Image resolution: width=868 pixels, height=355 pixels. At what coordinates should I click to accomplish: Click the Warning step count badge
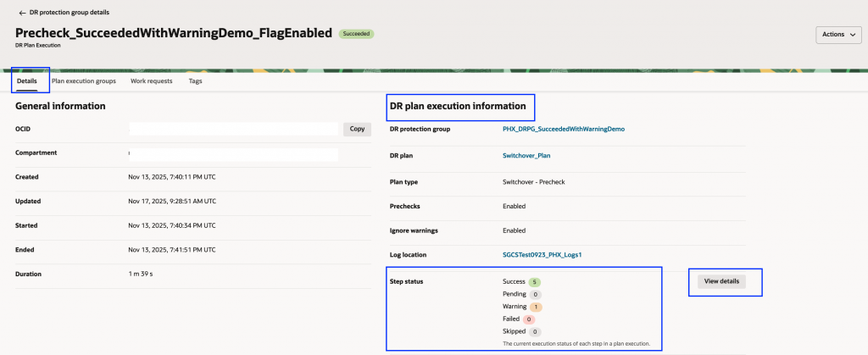point(537,307)
